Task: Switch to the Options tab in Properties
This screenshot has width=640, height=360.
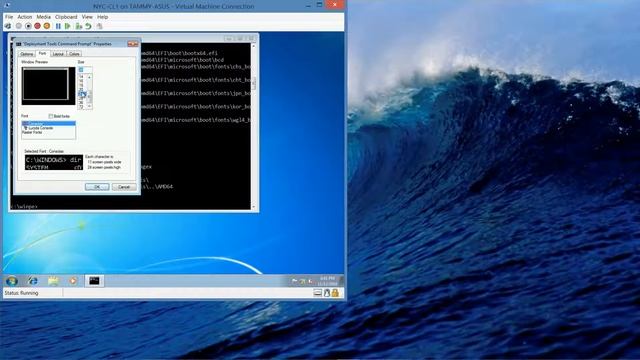Action: pos(27,54)
